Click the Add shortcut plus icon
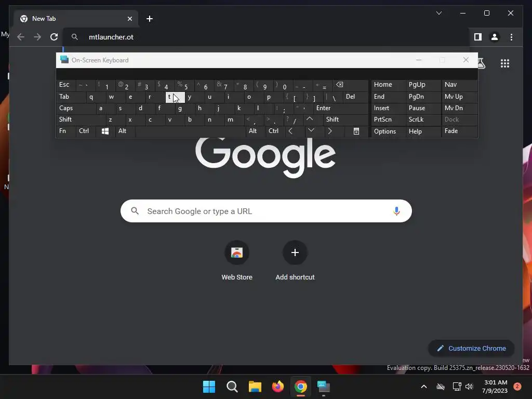This screenshot has width=532, height=399. 295,253
